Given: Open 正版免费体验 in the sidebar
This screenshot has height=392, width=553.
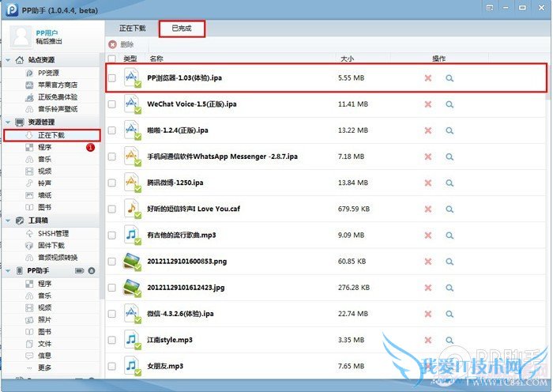Looking at the screenshot, I should (58, 97).
